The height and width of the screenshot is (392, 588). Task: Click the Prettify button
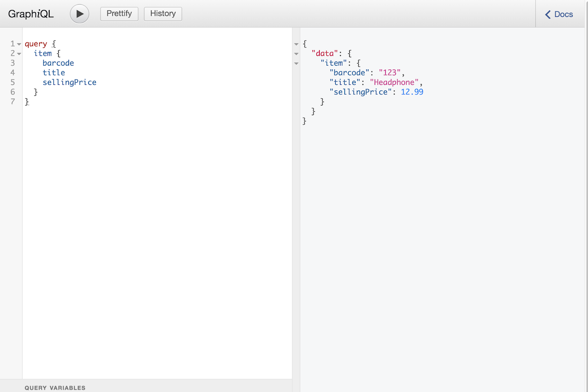click(119, 14)
